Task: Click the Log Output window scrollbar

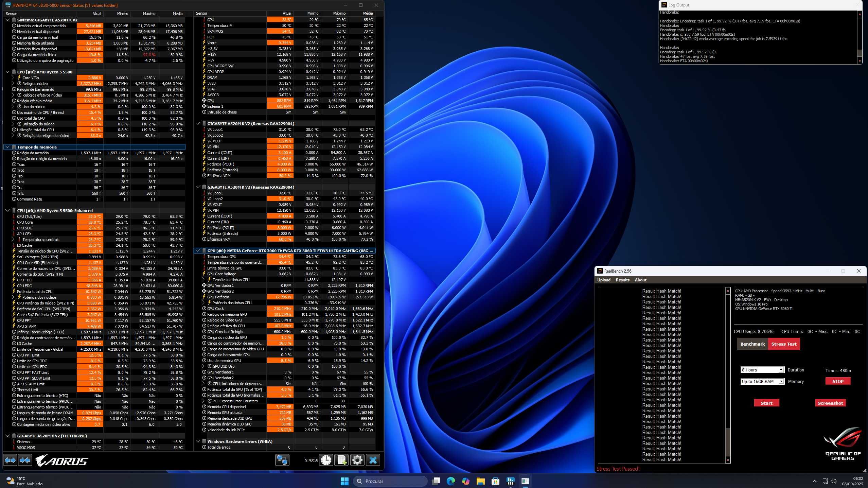Action: [860, 37]
